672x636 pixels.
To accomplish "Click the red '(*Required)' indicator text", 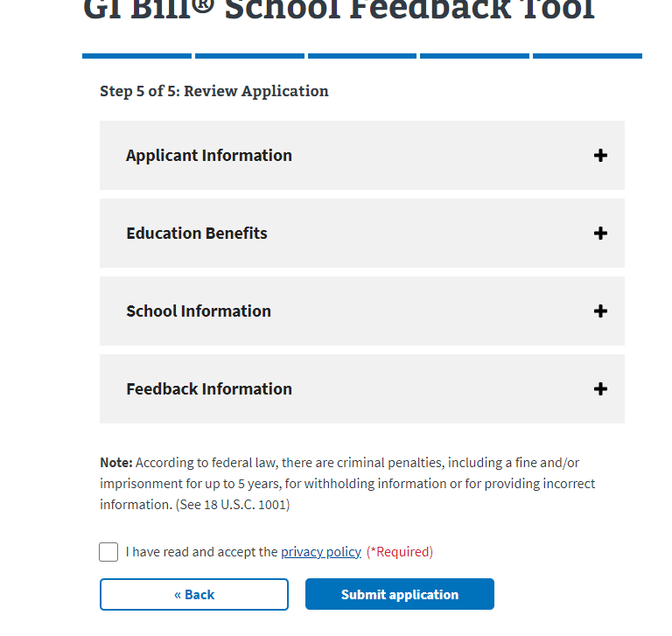I will (400, 552).
